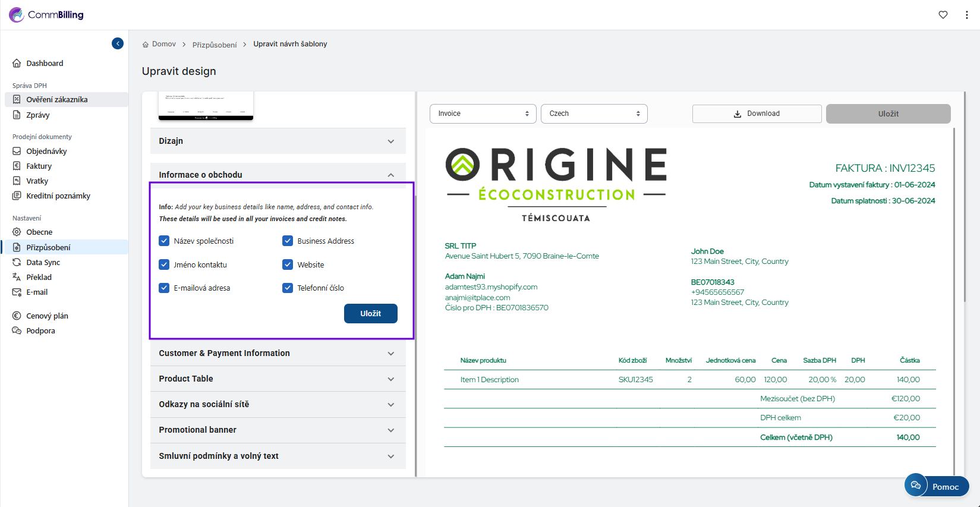Click the heart favorite icon in header
Image resolution: width=980 pixels, height=507 pixels.
(x=943, y=15)
